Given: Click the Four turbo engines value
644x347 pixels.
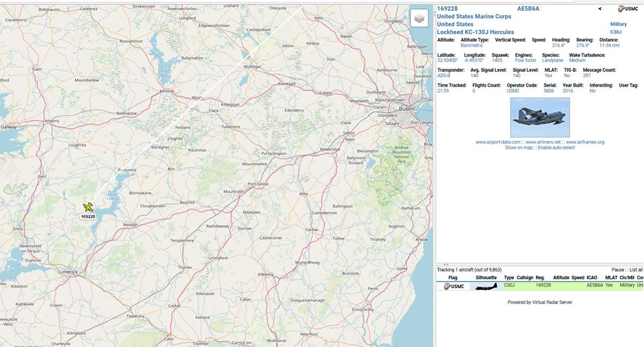Looking at the screenshot, I should 526,60.
